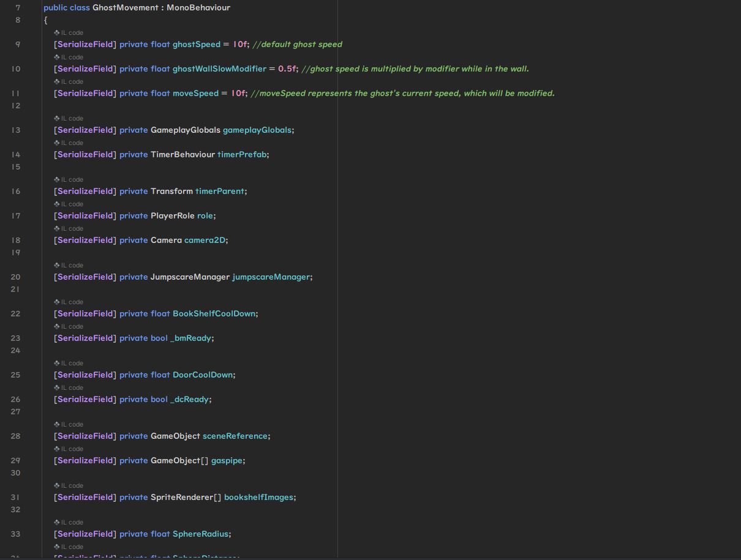Image resolution: width=741 pixels, height=560 pixels.
Task: Click the IL code icon above SphereRadius field
Action: [57, 522]
